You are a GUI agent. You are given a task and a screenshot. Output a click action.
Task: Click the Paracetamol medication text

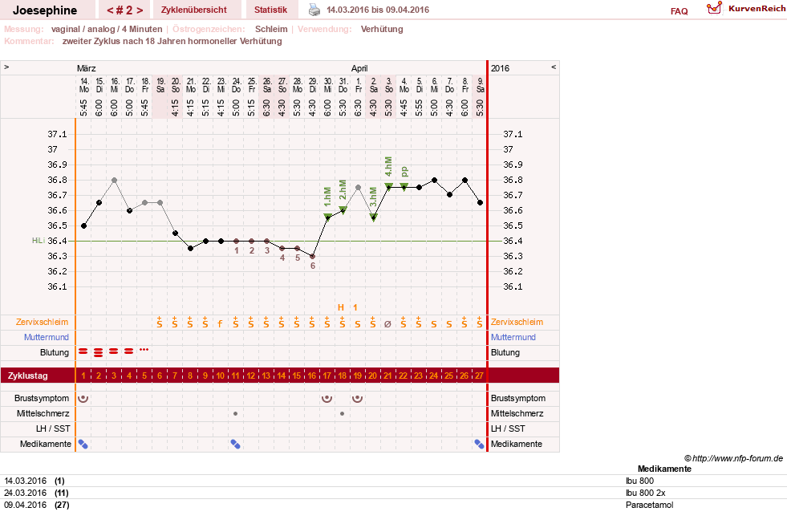point(650,505)
